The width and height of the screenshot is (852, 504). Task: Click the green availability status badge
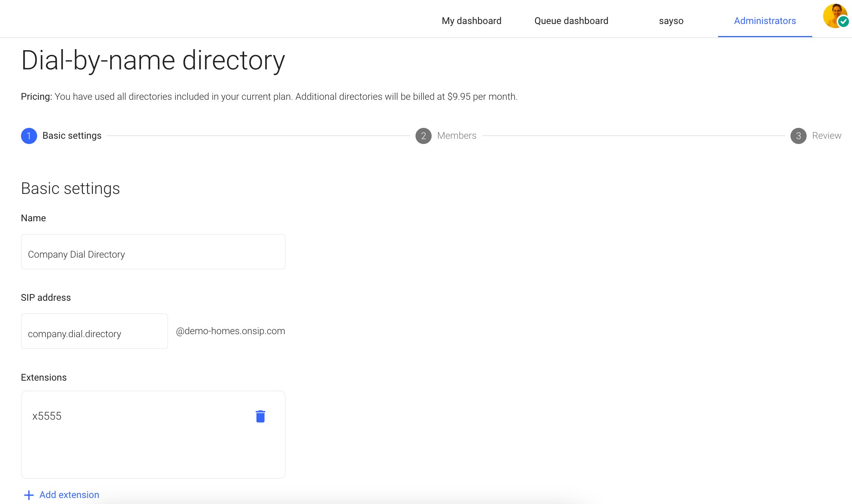coord(843,22)
